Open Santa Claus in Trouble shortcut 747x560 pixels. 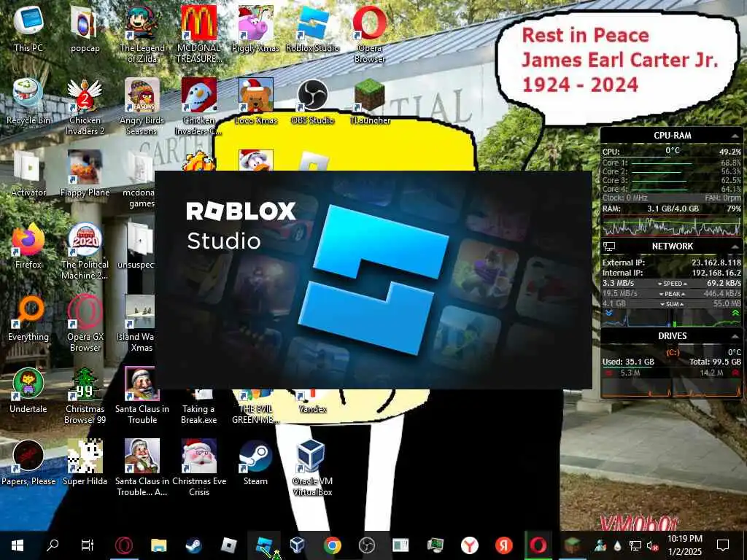click(142, 395)
